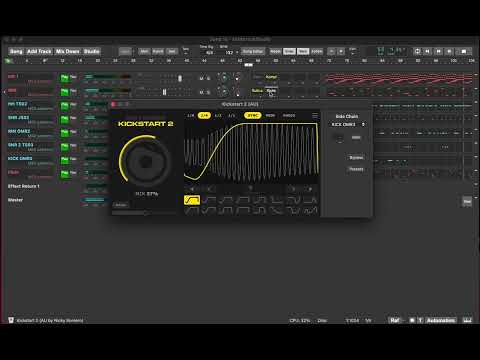The width and height of the screenshot is (480, 360).
Task: Click the Edit button beside track area
Action: coord(467,201)
